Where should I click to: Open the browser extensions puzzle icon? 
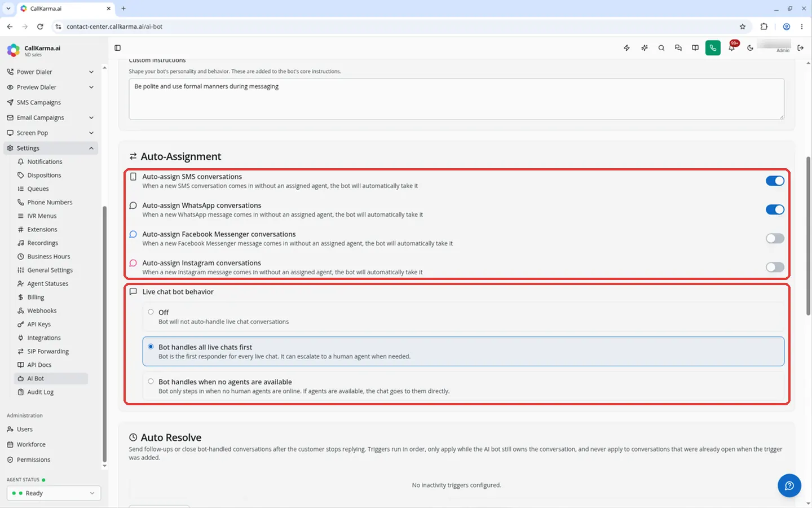pyautogui.click(x=764, y=27)
